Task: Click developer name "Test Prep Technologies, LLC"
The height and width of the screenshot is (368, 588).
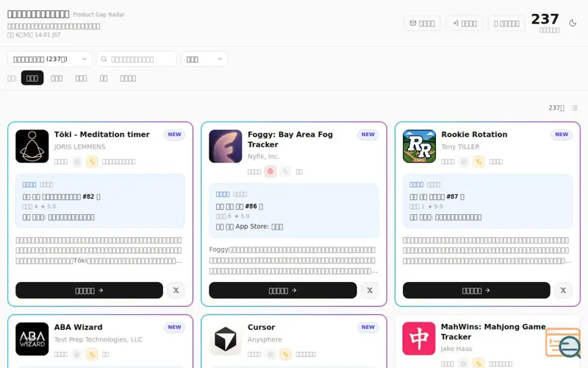Action: pos(98,339)
